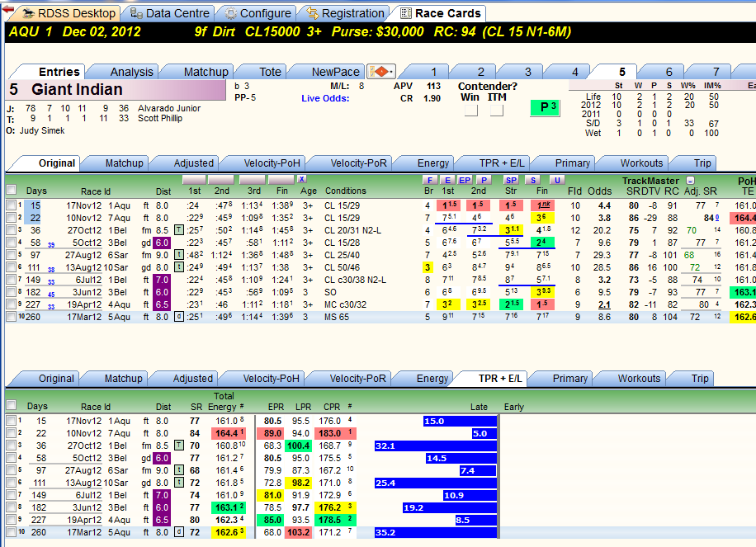The width and height of the screenshot is (756, 547).
Task: Check the 3Jun12 row in lower table
Action: (12, 507)
